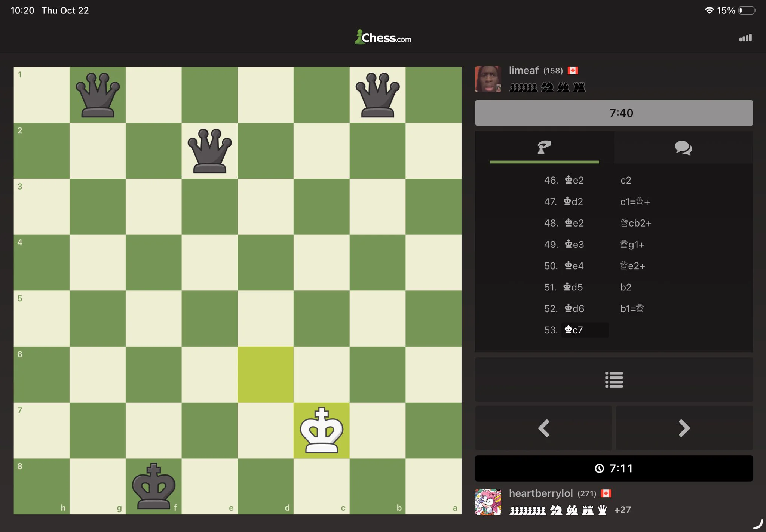This screenshot has height=532, width=766.
Task: Open the game options list menu
Action: click(x=614, y=379)
